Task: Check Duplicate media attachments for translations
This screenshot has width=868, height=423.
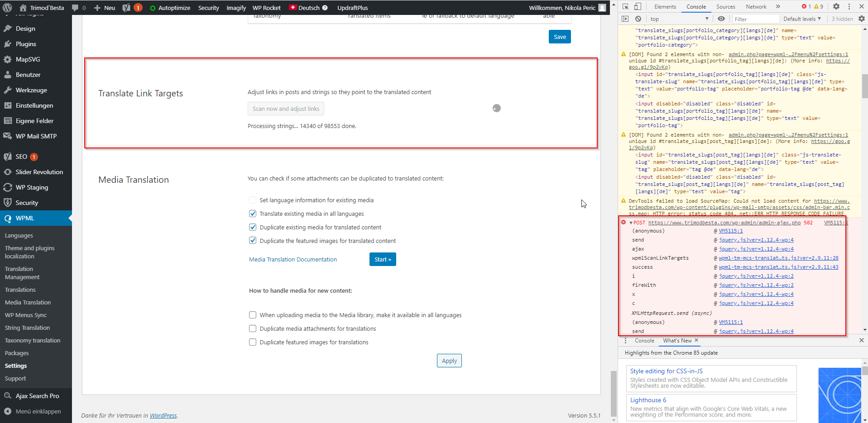Action: 253,328
